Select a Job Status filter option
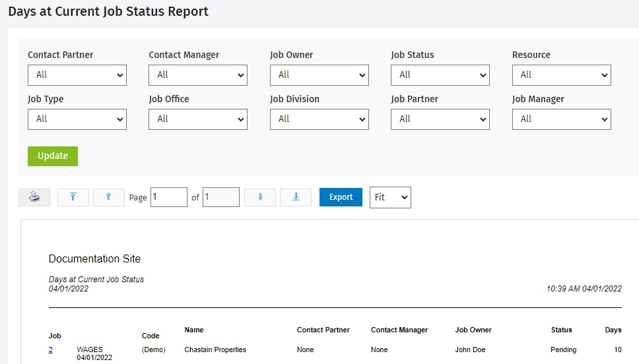The image size is (639, 364). [440, 75]
